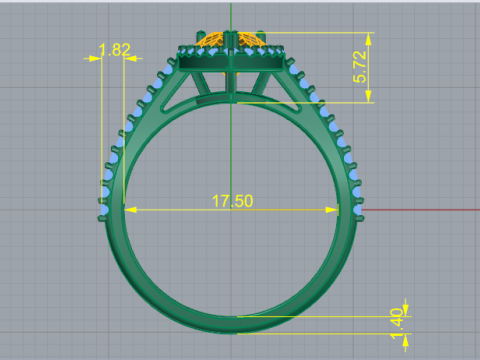Image resolution: width=480 pixels, height=360 pixels.
Task: Select the 1.40 shank thickness dimension text
Action: 397,323
